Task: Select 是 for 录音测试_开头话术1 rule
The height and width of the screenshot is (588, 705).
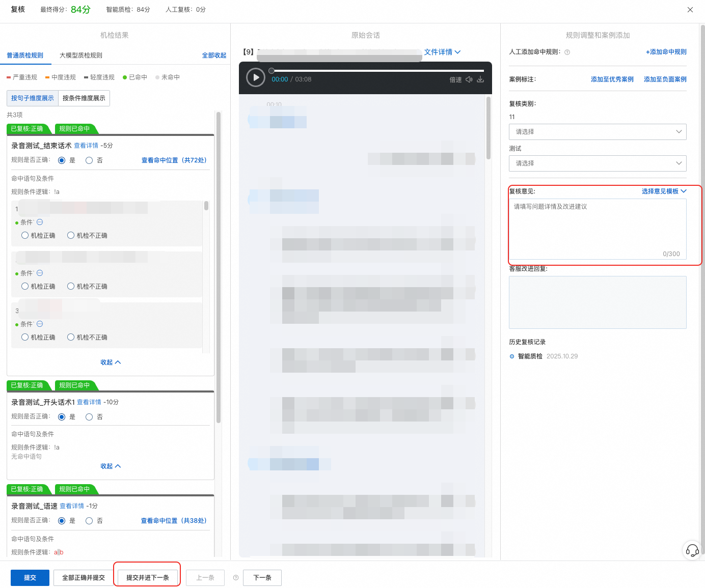Action: [62, 417]
